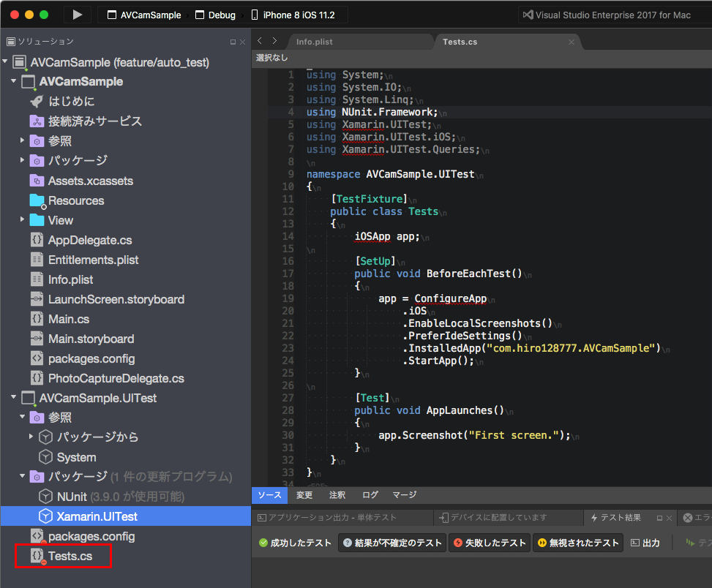Dock the テスト結果 pad square icon
This screenshot has width=712, height=588.
coord(660,518)
